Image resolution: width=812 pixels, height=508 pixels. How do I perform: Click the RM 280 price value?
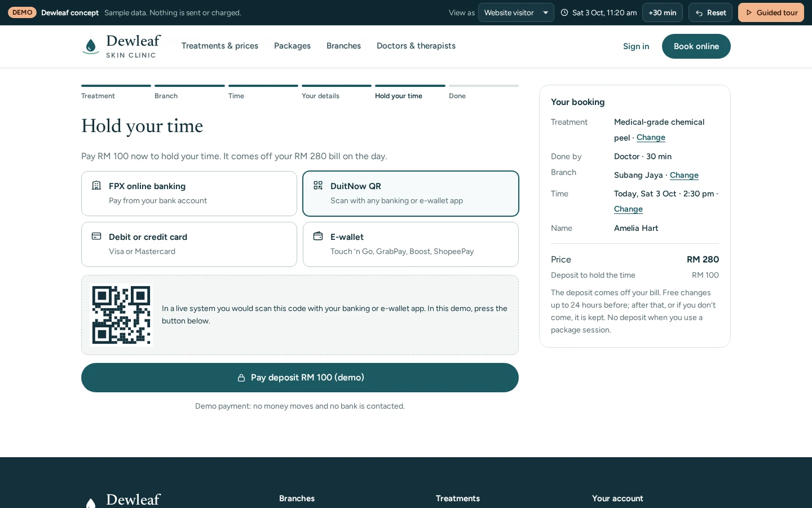(703, 260)
